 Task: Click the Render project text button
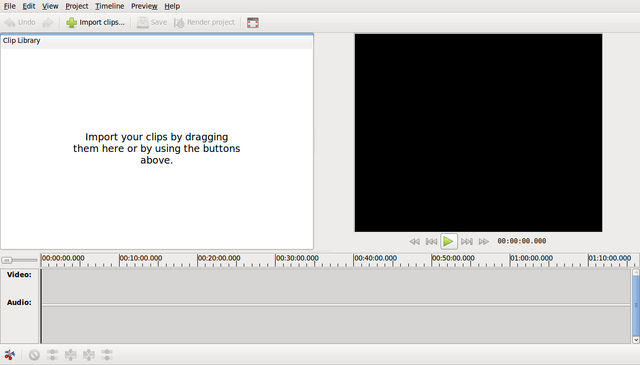(x=211, y=22)
